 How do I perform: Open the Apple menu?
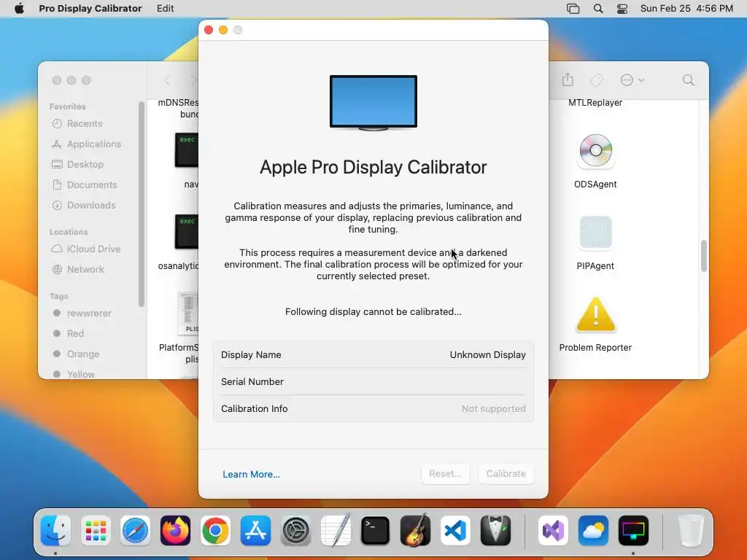click(x=19, y=8)
